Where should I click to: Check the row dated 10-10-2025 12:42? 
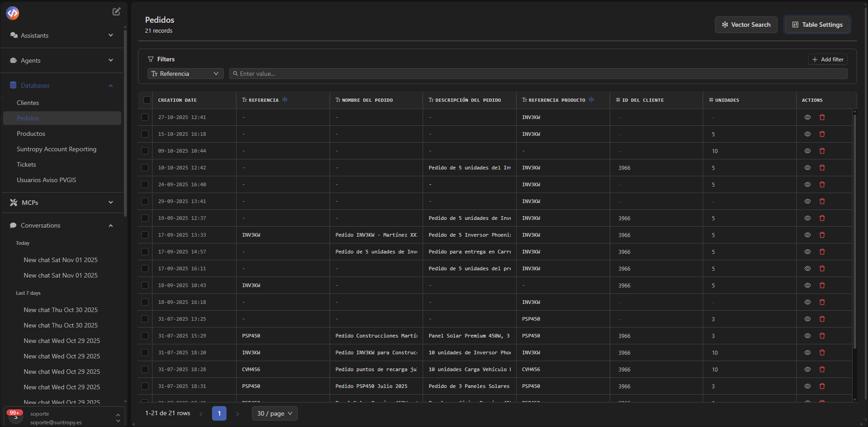pyautogui.click(x=145, y=168)
